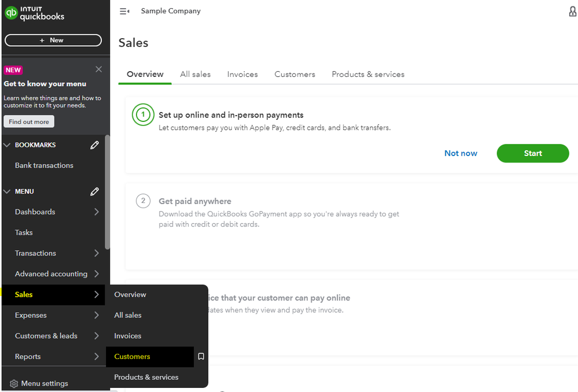Screen dimensions: 578x392
Task: Click the sidebar vertical scrollbar
Action: click(x=107, y=192)
